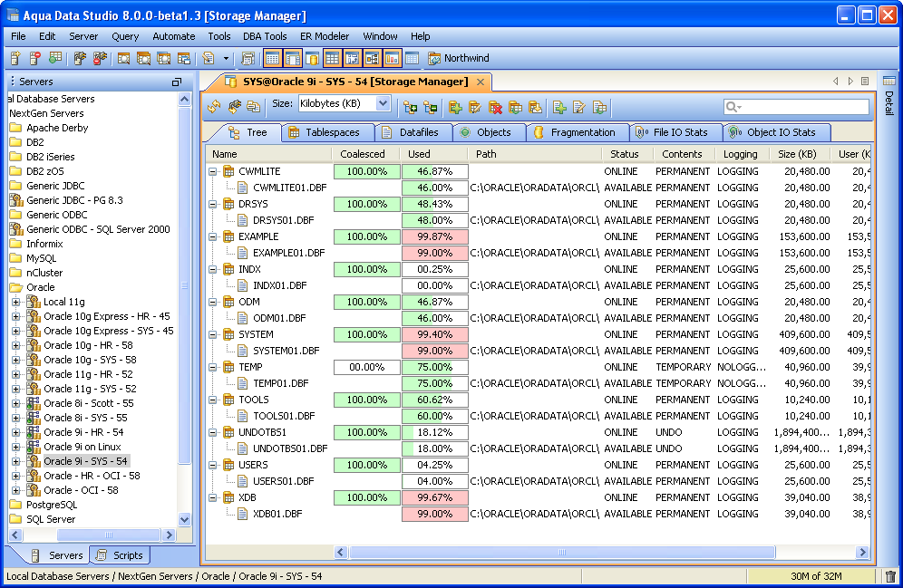This screenshot has width=903, height=588.
Task: Click the add datafile icon with green plus
Action: click(x=559, y=107)
